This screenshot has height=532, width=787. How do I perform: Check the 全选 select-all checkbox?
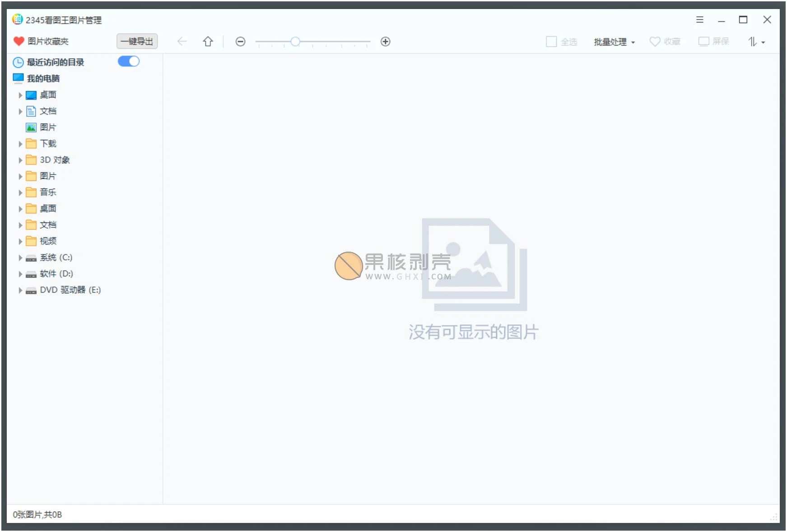pyautogui.click(x=551, y=42)
